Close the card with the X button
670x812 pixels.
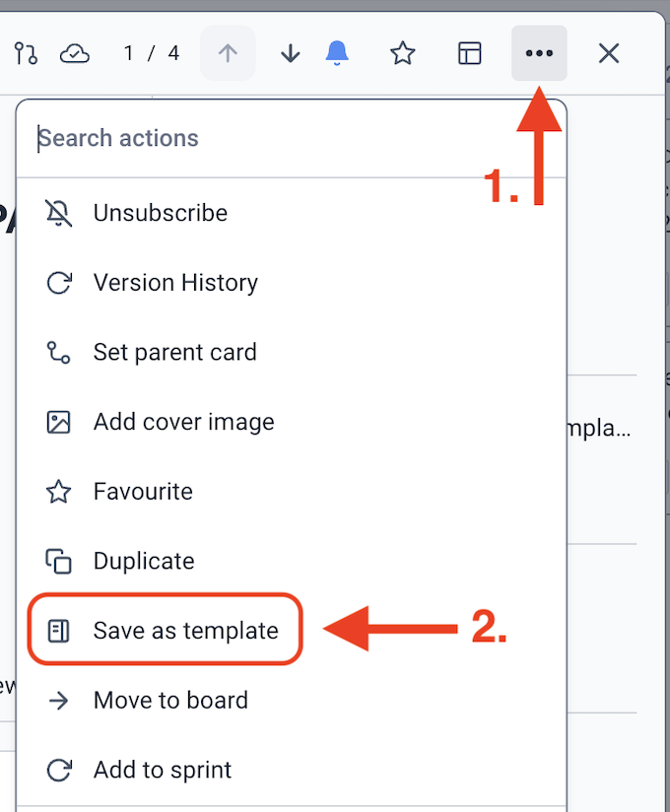click(x=609, y=53)
